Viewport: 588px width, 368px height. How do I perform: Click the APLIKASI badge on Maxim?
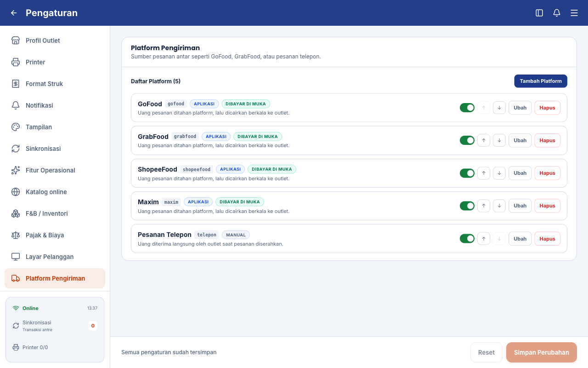click(198, 202)
